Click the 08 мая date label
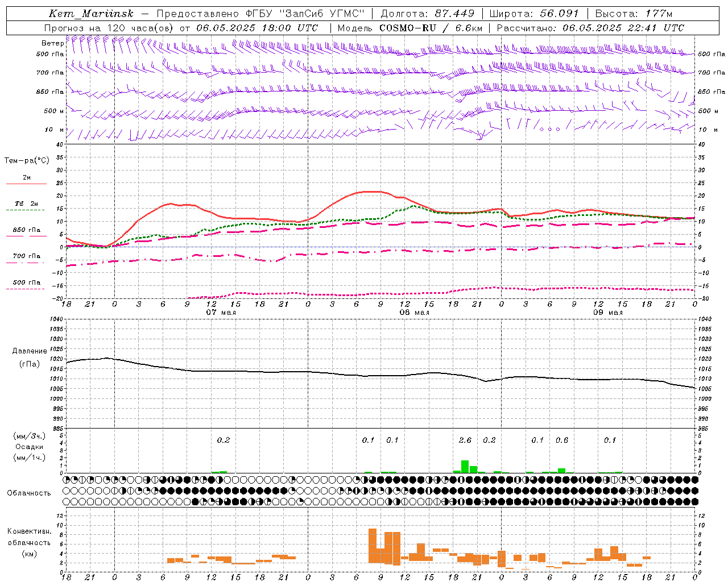 pos(414,313)
